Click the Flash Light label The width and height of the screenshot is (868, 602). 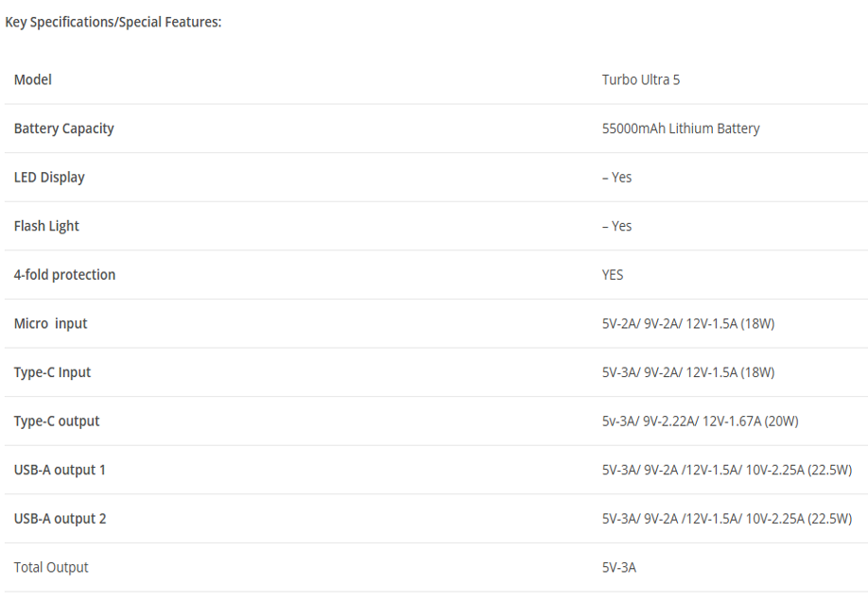tap(46, 227)
